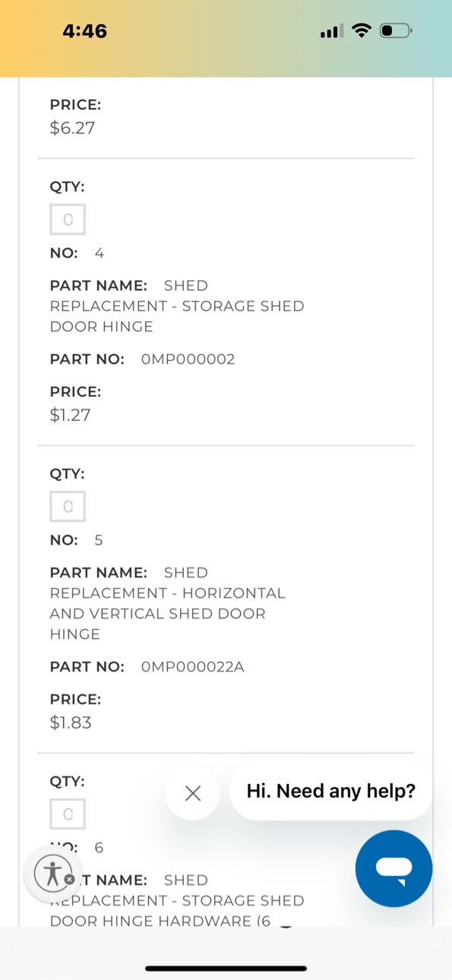The height and width of the screenshot is (980, 452).
Task: Select the Storage Shed Door Hinge part name
Action: (177, 306)
